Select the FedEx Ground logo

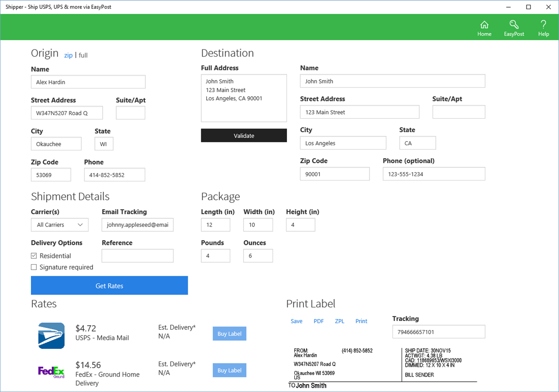click(51, 373)
